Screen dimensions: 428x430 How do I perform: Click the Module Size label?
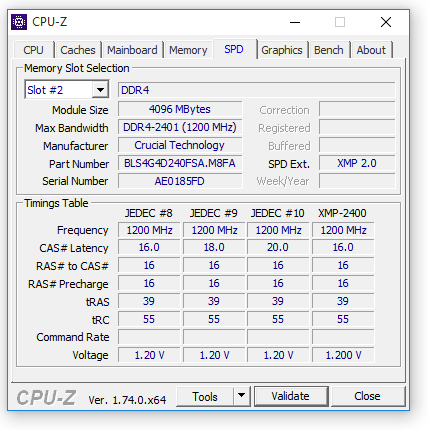[x=80, y=110]
